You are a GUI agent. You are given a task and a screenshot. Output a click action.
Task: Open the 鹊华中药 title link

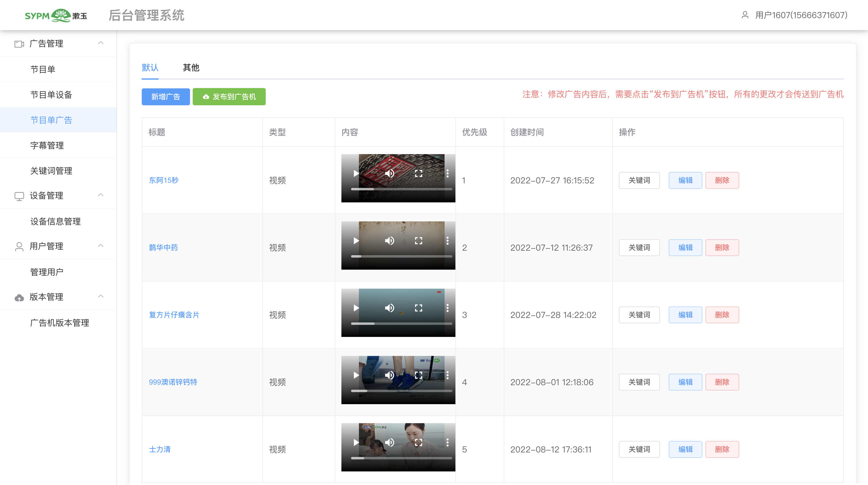[x=163, y=248]
